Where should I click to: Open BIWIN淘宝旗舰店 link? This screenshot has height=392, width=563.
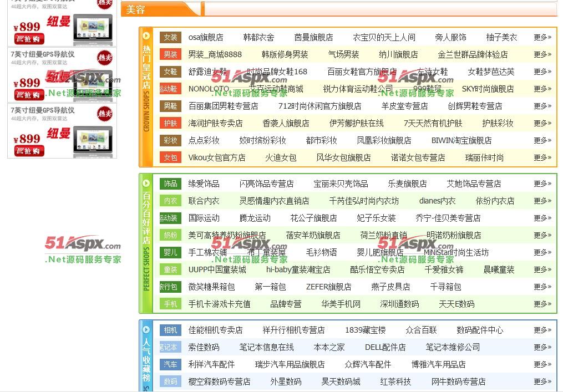(x=461, y=140)
